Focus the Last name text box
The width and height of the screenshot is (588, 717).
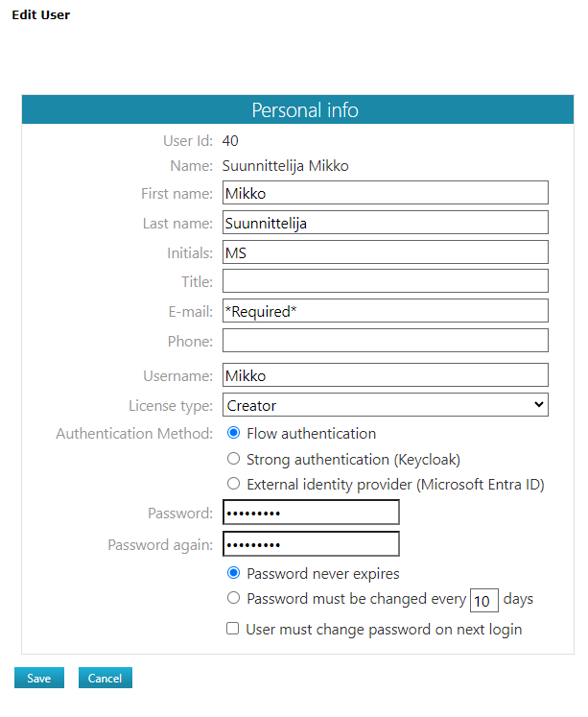coord(385,223)
